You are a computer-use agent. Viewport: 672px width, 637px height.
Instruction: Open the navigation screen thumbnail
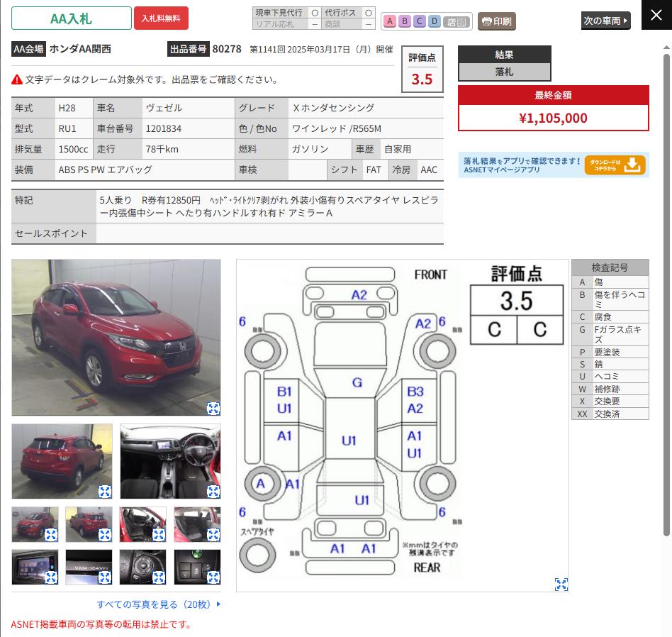pyautogui.click(x=35, y=567)
